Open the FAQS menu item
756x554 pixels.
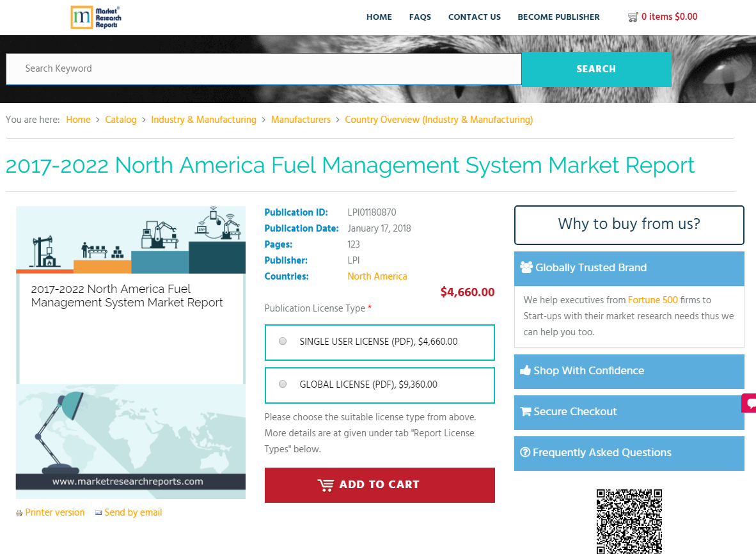coord(420,17)
